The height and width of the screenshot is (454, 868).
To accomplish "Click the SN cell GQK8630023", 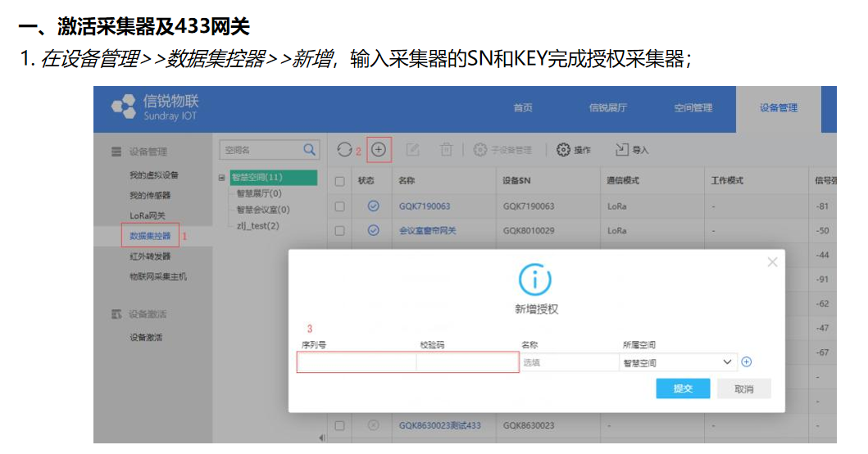I will pos(529,425).
